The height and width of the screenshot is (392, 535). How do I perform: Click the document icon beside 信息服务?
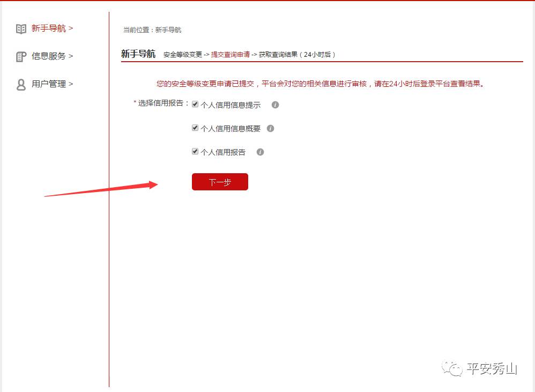click(21, 57)
